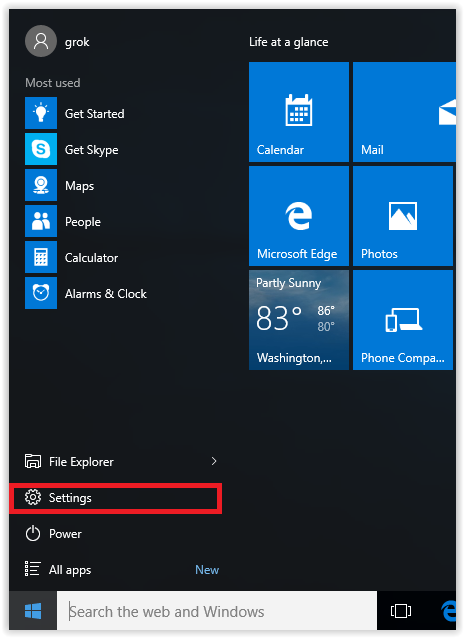Open the Mail tile
The image size is (464, 638).
pos(404,112)
